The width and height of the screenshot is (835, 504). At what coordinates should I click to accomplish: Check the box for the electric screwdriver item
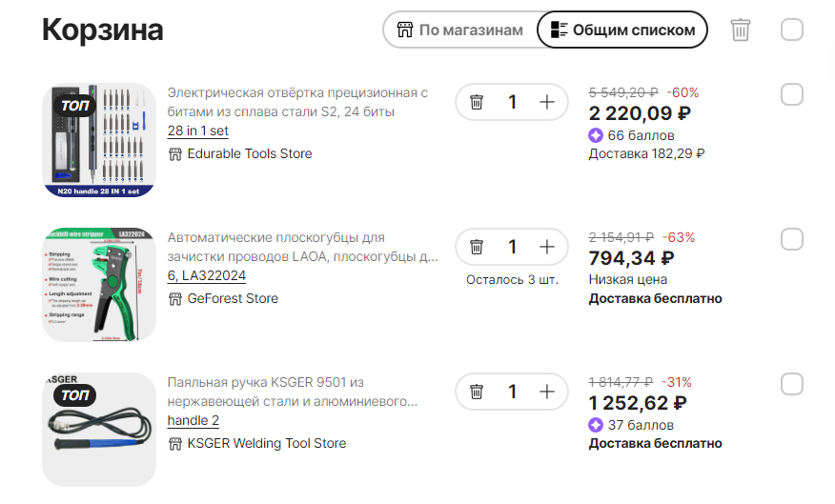click(x=792, y=94)
